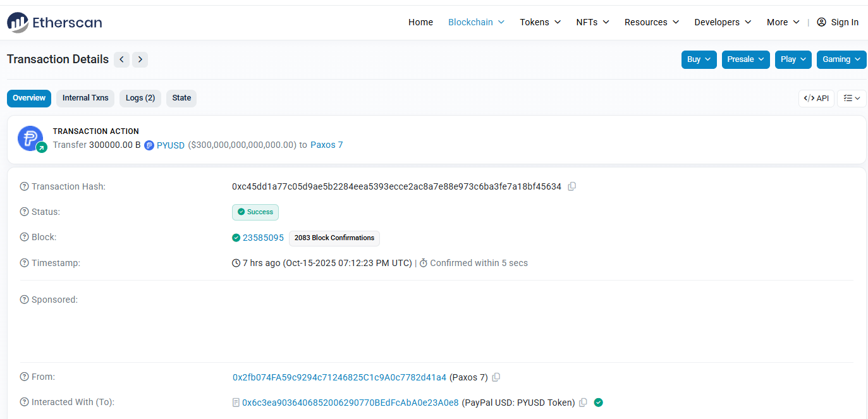Screen dimensions: 868x419
Task: Copy the From address
Action: coord(496,377)
